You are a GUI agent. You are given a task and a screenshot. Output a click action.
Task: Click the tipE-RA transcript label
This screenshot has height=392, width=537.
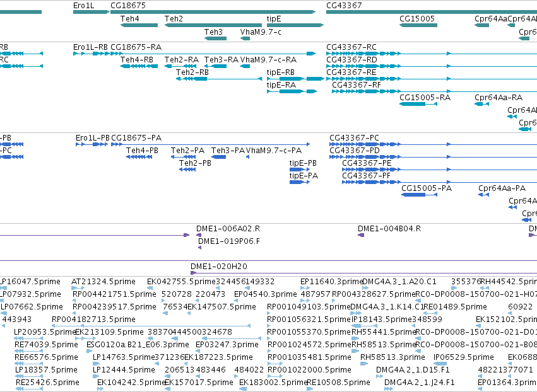[281, 85]
